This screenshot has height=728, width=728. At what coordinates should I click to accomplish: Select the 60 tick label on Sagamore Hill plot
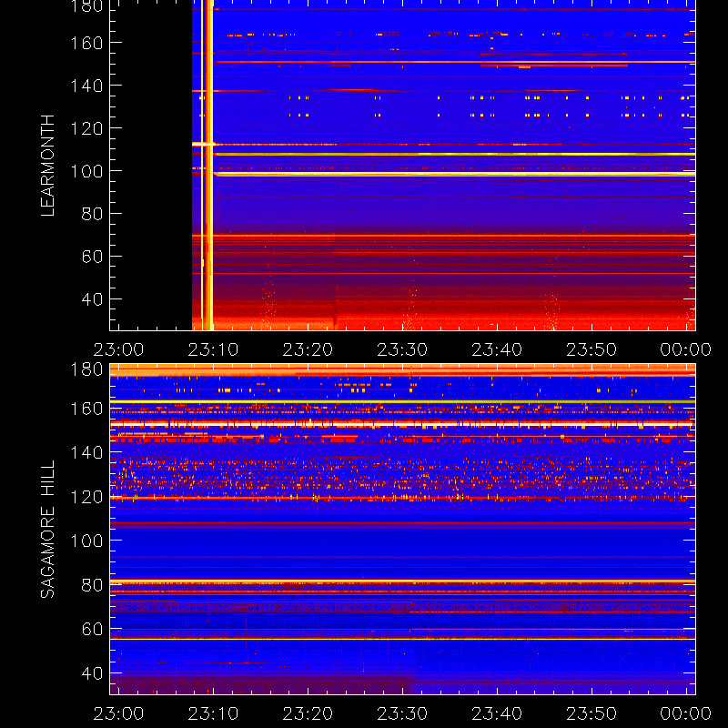[92, 629]
